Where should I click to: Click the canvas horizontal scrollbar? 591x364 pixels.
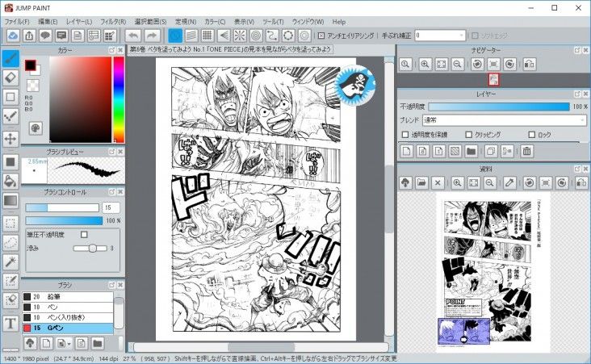tap(262, 347)
